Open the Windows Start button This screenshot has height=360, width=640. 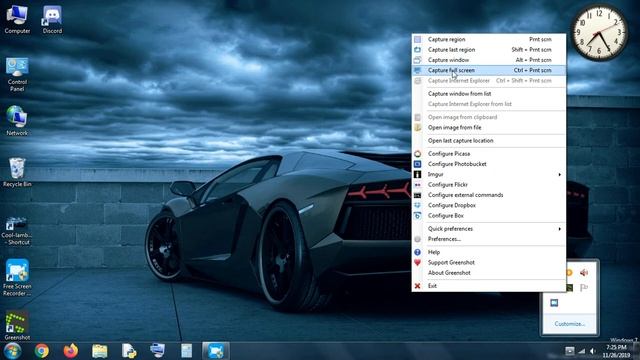(12, 351)
